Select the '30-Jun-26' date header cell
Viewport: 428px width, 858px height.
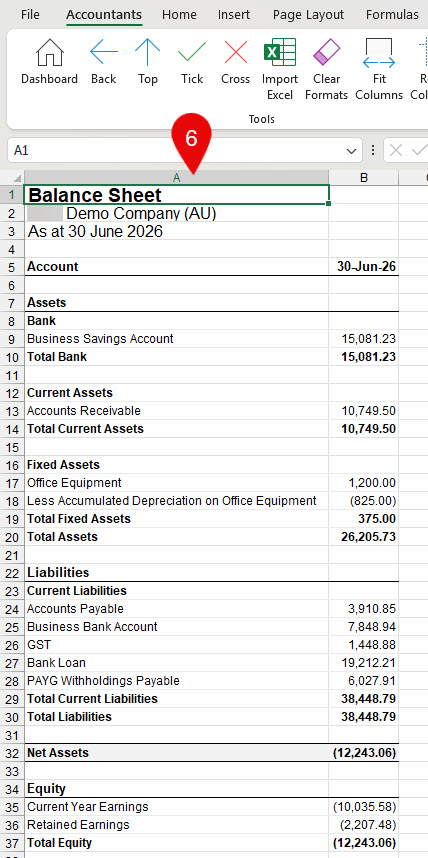[x=363, y=266]
